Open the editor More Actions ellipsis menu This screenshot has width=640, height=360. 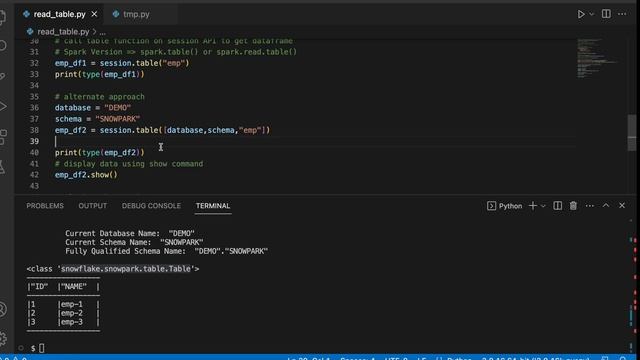[622, 14]
